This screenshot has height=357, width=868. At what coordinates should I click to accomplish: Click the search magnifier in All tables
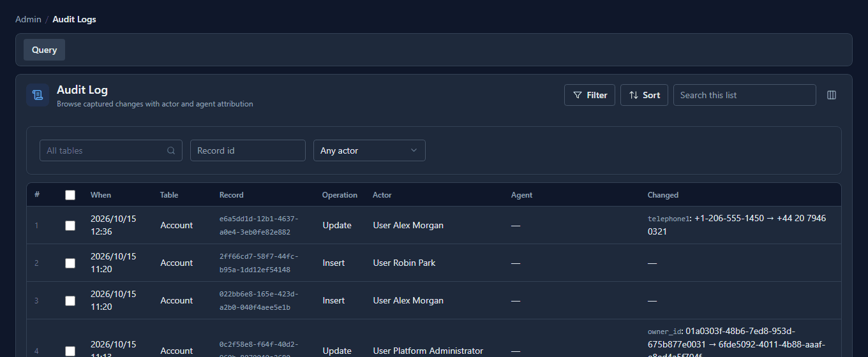coord(171,150)
